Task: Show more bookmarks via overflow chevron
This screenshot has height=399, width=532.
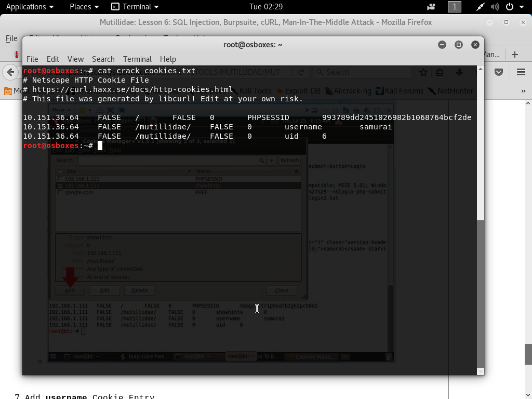Action: [523, 91]
